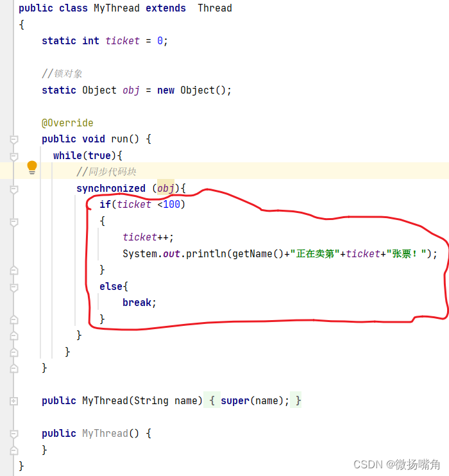449x476 pixels.
Task: Click System in the println line
Action: [x=140, y=254]
